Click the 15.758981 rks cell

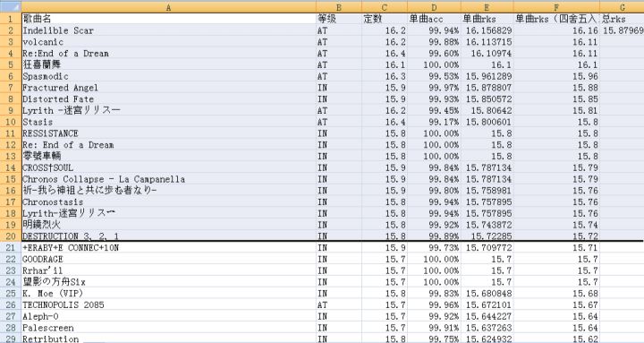pos(487,191)
